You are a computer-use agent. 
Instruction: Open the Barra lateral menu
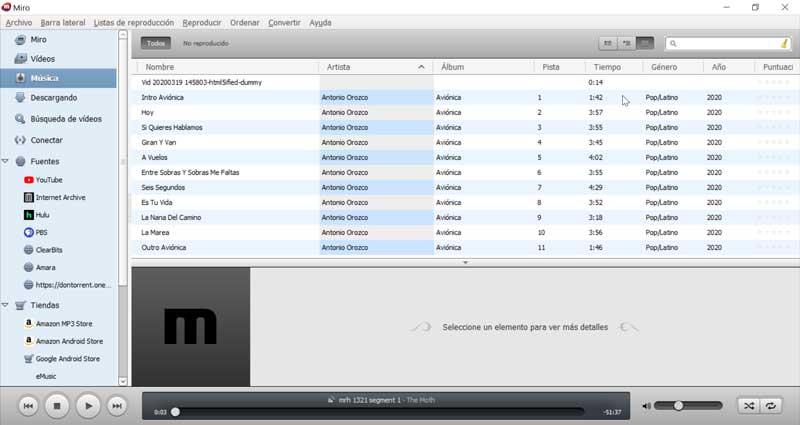tap(63, 23)
